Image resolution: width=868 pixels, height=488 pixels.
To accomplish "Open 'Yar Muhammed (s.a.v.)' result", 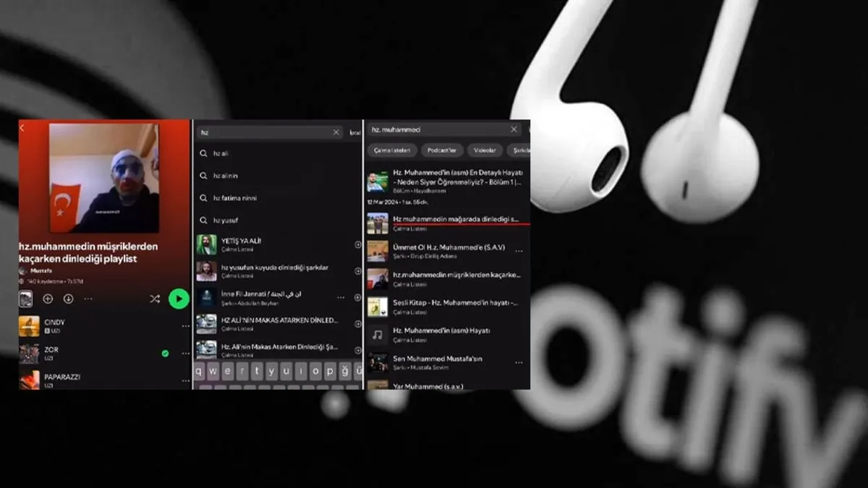I will (448, 385).
